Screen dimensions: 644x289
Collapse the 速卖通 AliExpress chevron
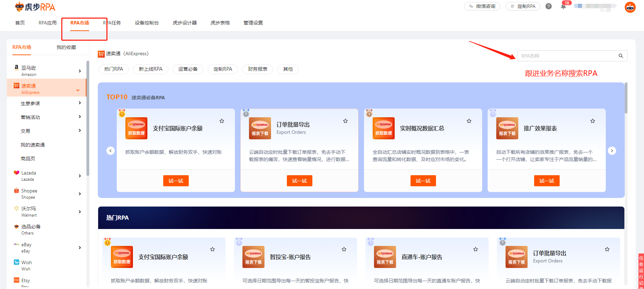tap(78, 90)
